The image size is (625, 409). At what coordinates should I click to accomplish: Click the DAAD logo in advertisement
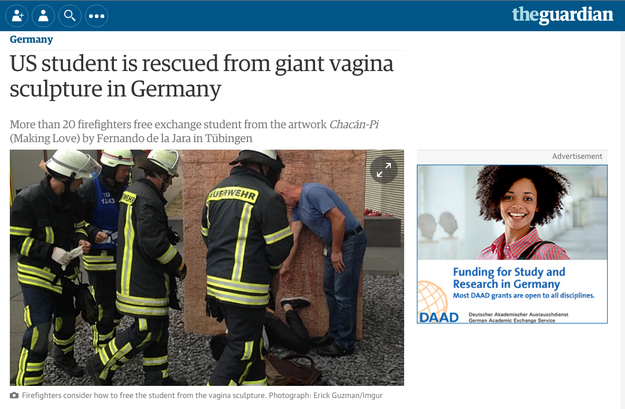point(439,317)
